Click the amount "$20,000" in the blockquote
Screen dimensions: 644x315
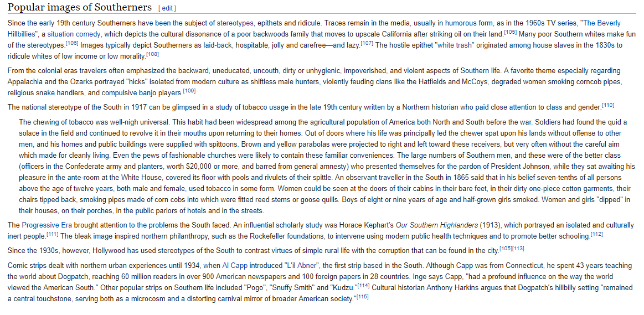199,167
